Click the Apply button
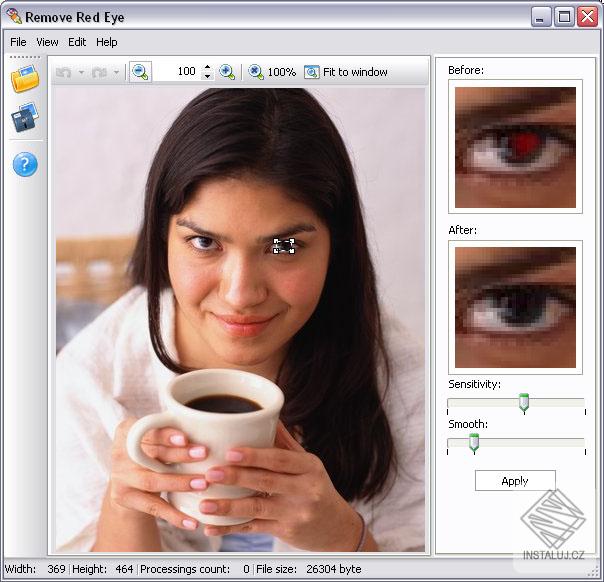This screenshot has height=582, width=604. 515,481
